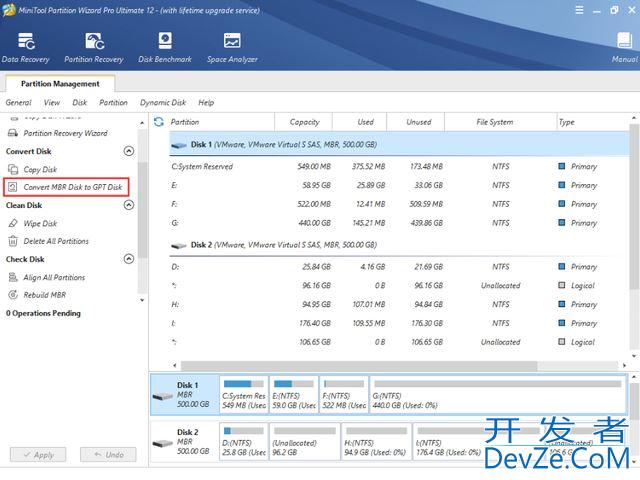Select the H: partition row
Image resolution: width=640 pixels, height=480 pixels.
pyautogui.click(x=399, y=304)
